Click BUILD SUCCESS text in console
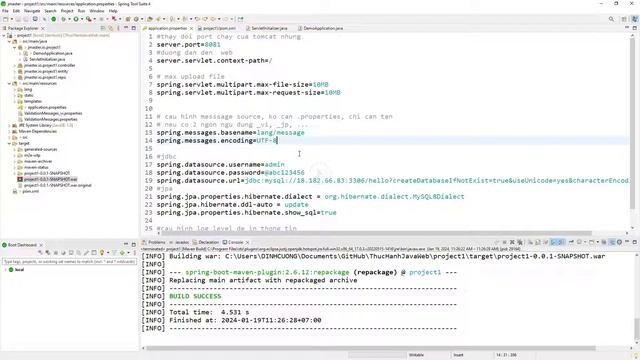640x360 pixels. [x=195, y=296]
